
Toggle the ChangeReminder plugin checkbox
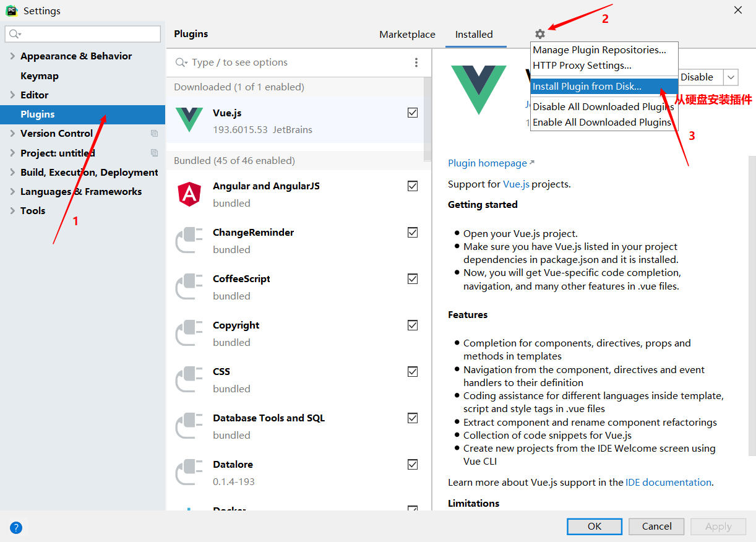click(413, 232)
